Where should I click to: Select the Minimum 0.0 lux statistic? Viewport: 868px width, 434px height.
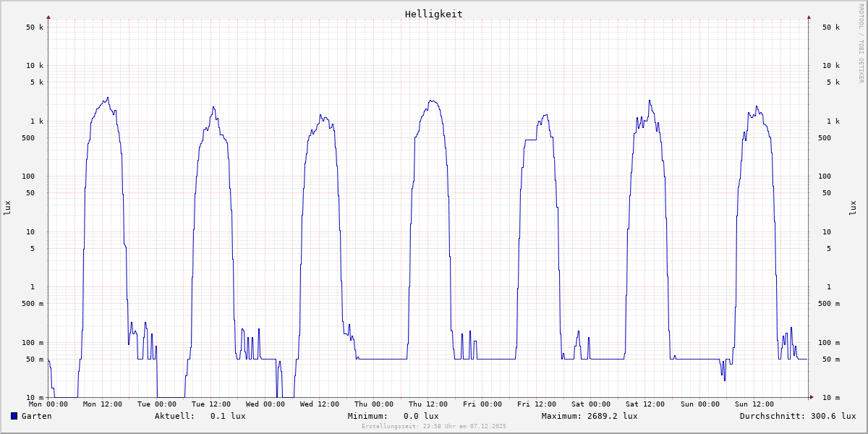coord(393,416)
